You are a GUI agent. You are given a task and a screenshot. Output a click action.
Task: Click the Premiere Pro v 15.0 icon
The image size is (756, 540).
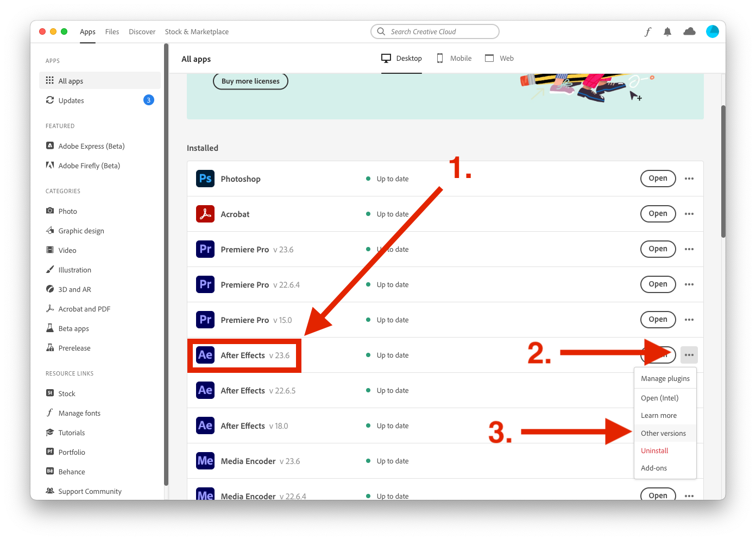point(205,320)
